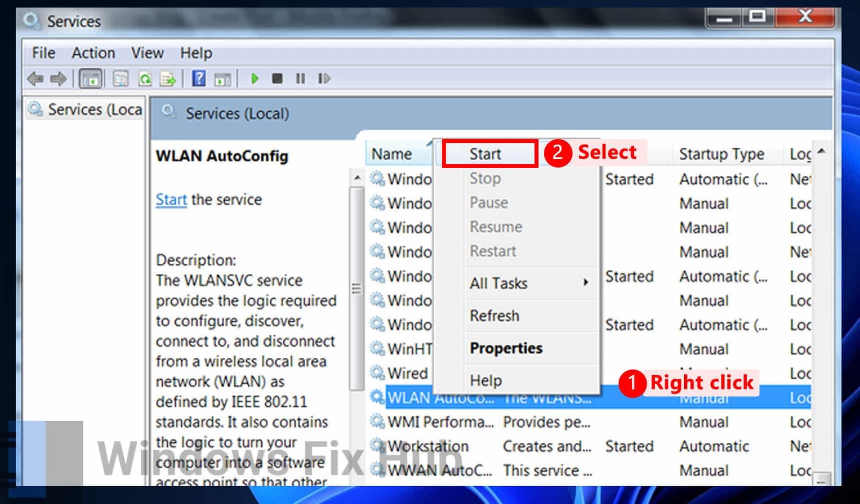Click the Services (Local) header magnifier icon
860x504 pixels.
pos(169,111)
